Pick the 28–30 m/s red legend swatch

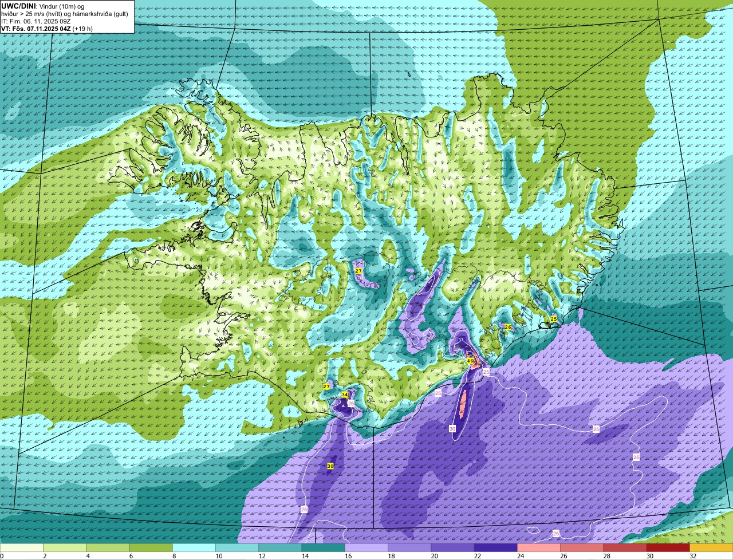pos(625,548)
